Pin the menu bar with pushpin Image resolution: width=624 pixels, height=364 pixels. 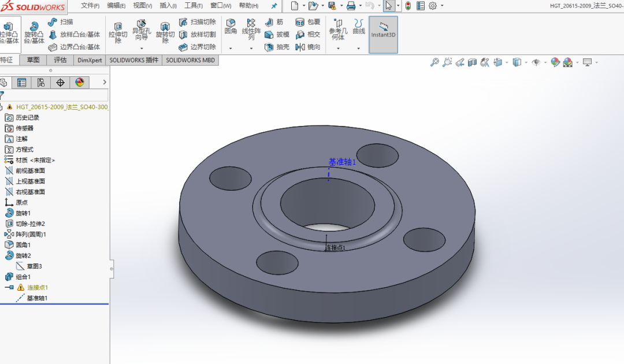(274, 6)
